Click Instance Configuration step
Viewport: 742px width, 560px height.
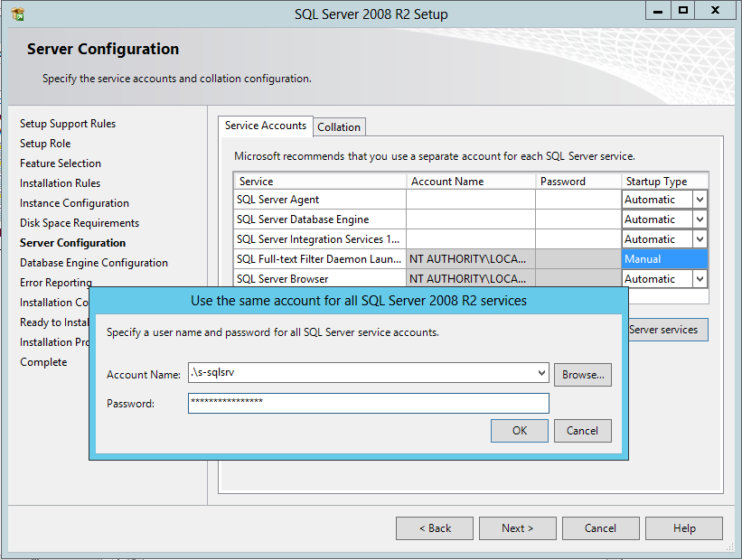point(74,203)
